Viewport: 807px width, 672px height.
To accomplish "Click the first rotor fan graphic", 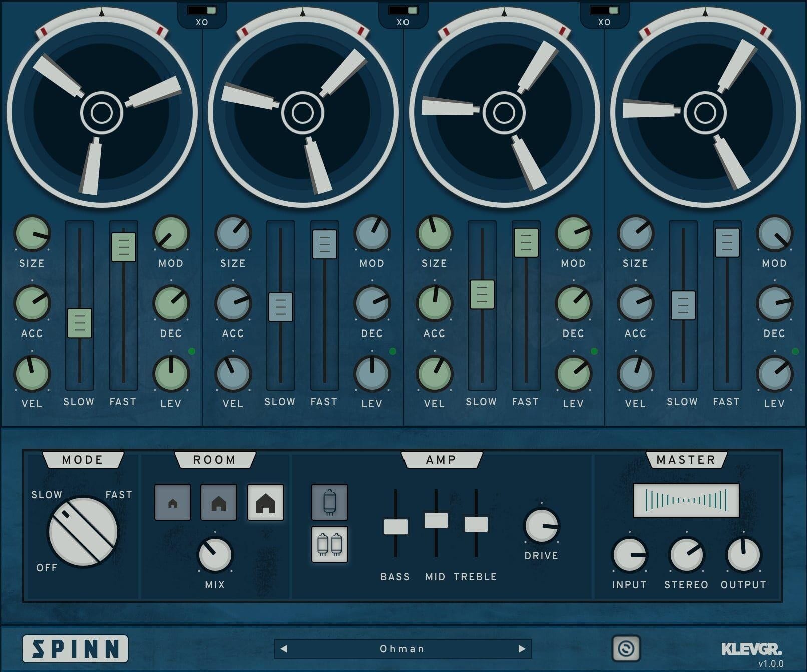I will 103,114.
